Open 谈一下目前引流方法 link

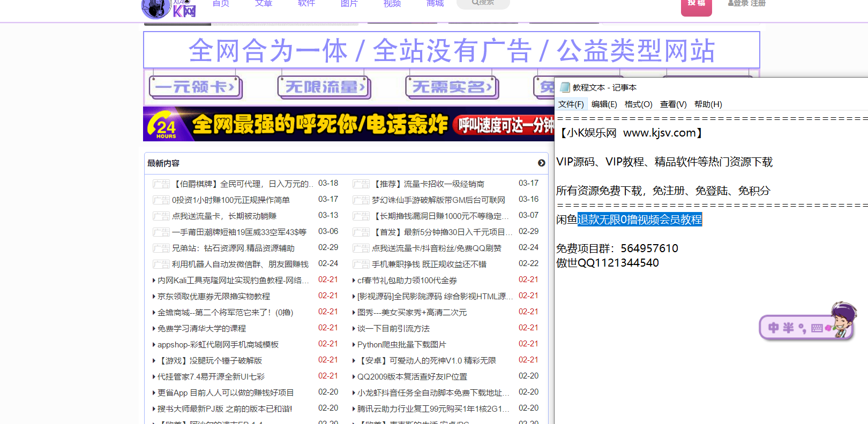pos(393,329)
